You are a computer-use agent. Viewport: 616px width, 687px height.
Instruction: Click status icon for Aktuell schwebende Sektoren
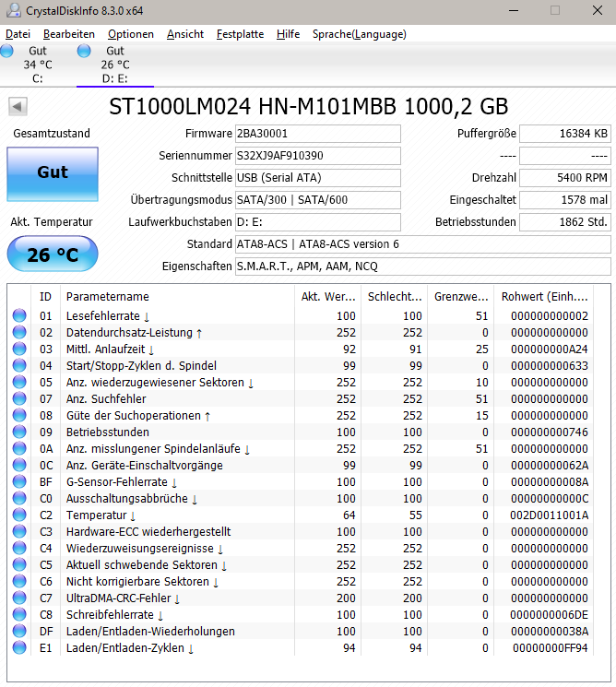[19, 564]
